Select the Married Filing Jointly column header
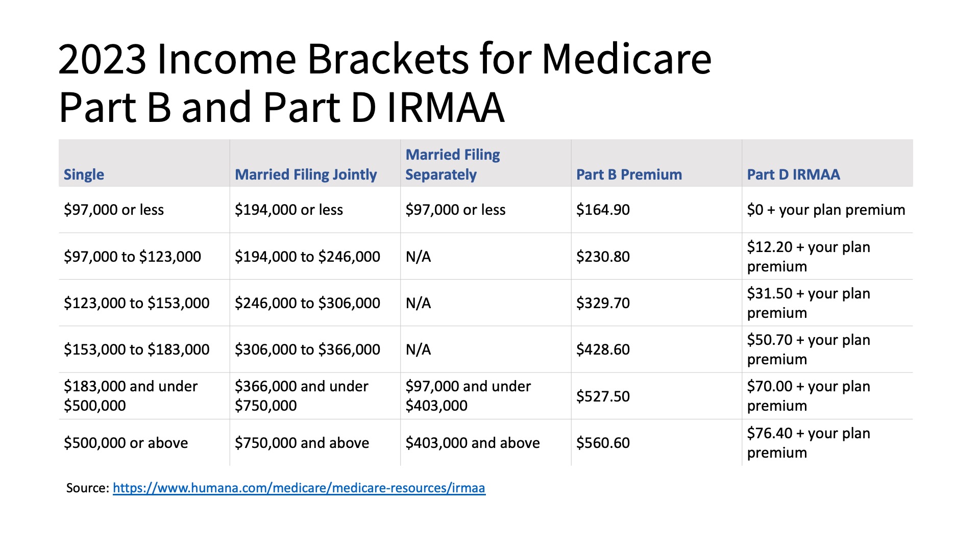Screen dimensions: 980x551 click(x=305, y=174)
